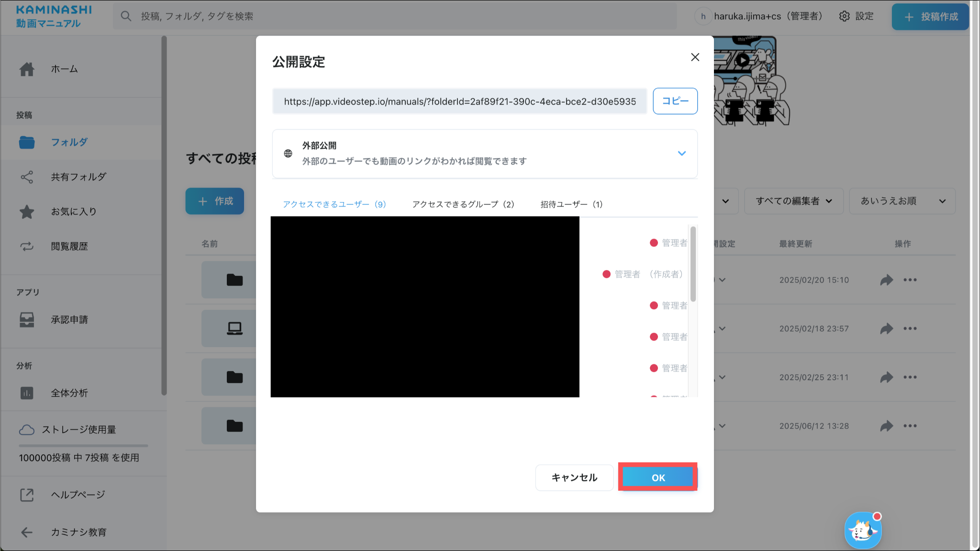Open settings gear in top bar
The width and height of the screenshot is (980, 551).
[x=845, y=16]
